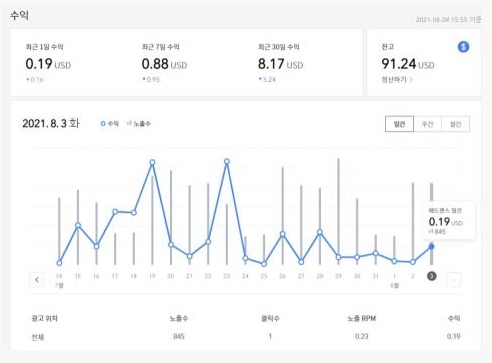Click the 0.19 revenue table cell

coord(454,336)
